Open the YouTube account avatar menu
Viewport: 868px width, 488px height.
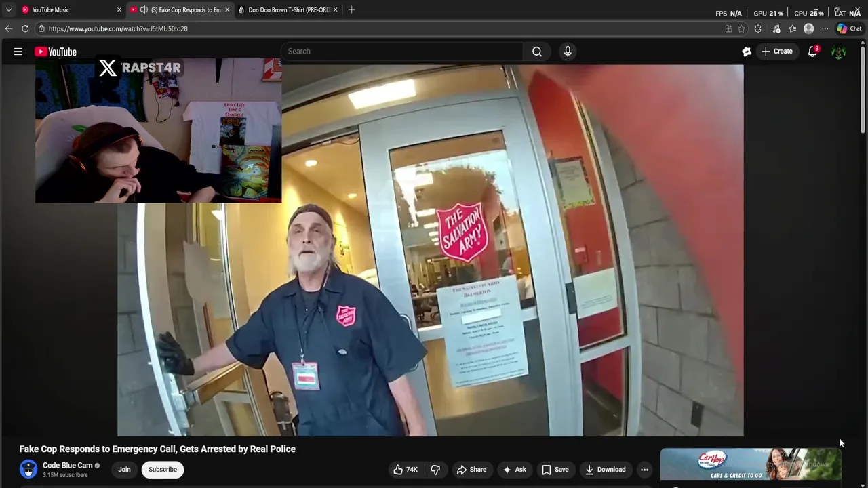[x=839, y=52]
